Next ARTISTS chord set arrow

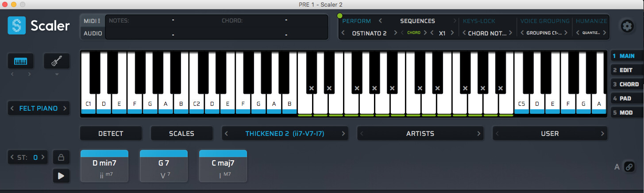(x=478, y=133)
